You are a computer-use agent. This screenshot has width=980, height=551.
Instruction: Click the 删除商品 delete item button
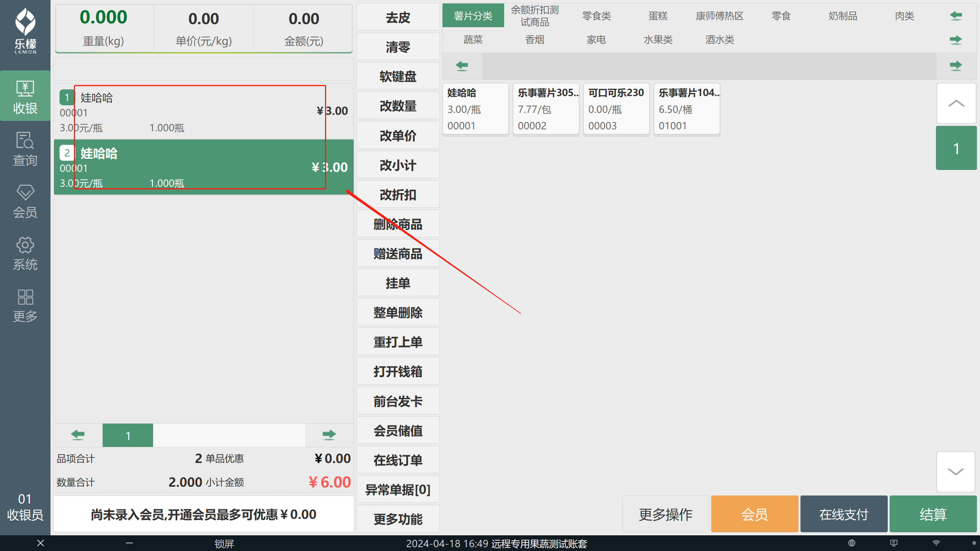click(x=398, y=224)
